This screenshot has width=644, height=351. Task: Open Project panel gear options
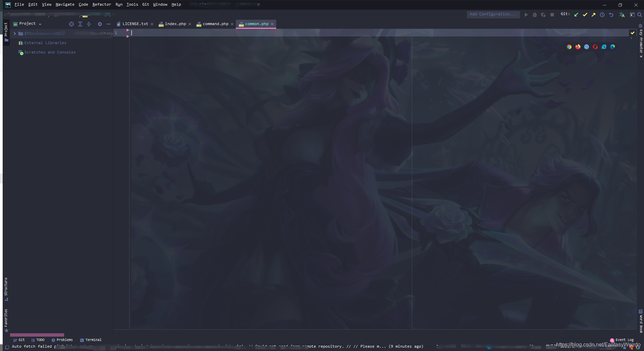point(100,24)
